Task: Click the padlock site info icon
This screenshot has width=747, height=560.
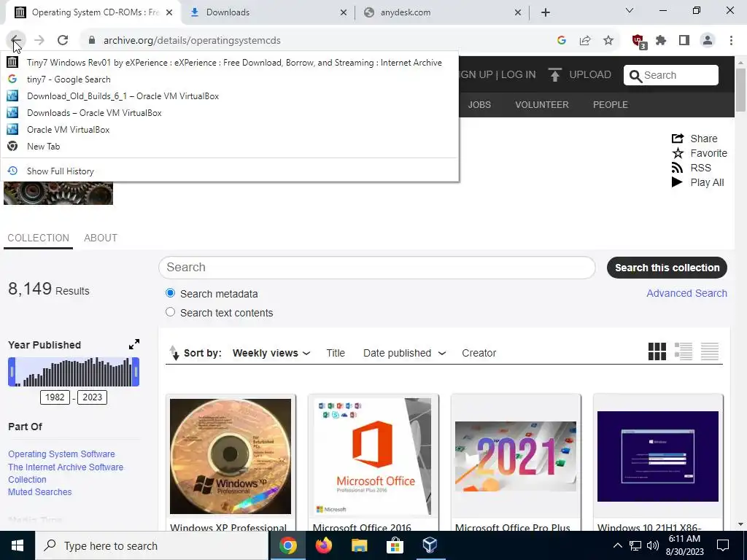Action: coord(92,41)
